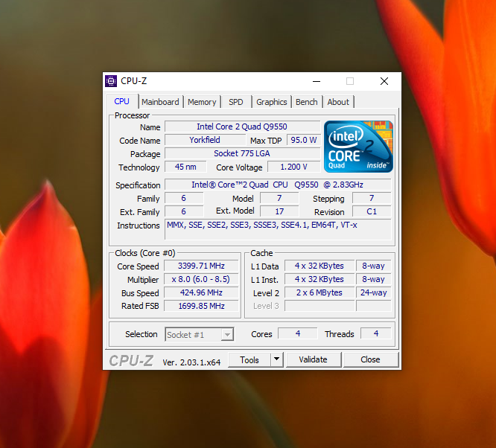
Task: Open the Bench tab
Action: click(306, 102)
